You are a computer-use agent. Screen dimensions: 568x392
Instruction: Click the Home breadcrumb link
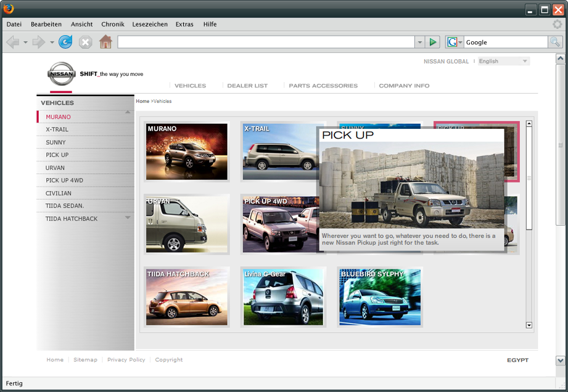point(142,101)
